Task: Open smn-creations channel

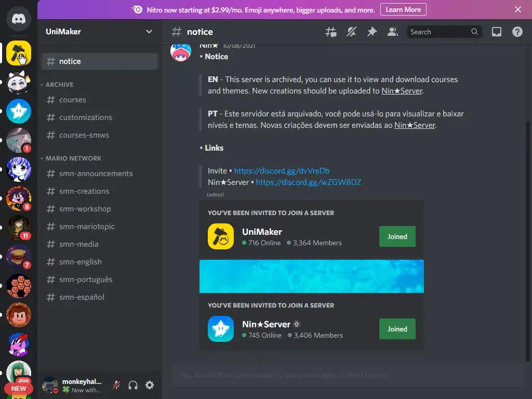Action: [x=99, y=191]
